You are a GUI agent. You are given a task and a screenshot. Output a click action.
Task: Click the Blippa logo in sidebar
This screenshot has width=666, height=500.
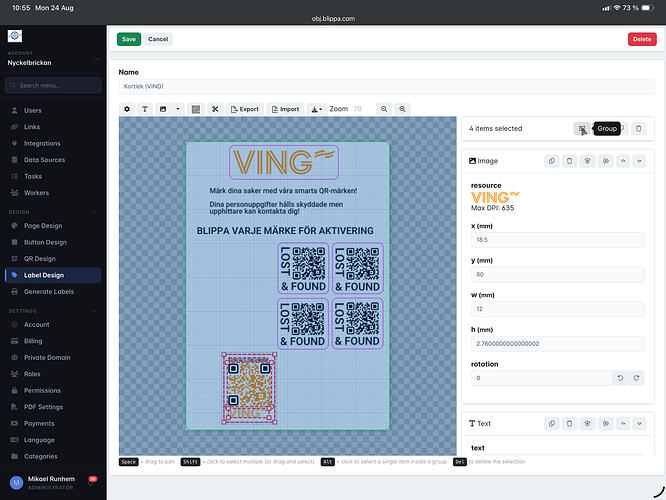[x=15, y=36]
